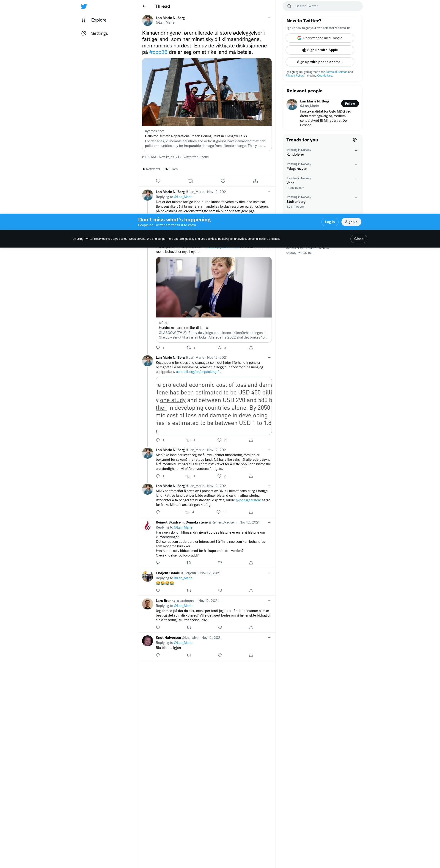Click the back arrow beside Thread
Viewport: 440px width, 868px height.
coord(145,6)
